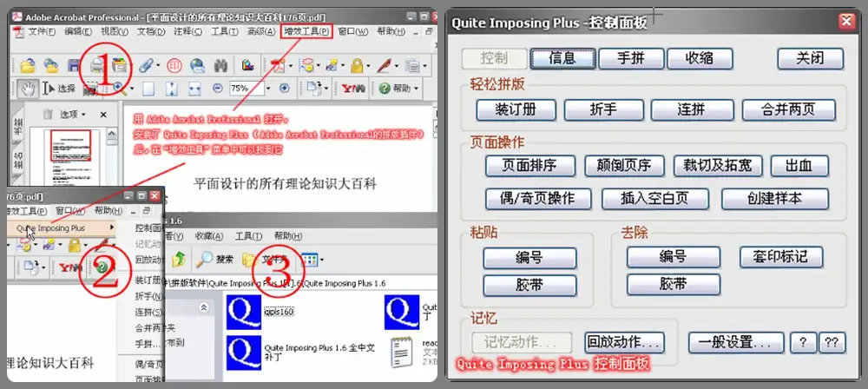
Task: Click the Fit Width icon
Action: (194, 88)
